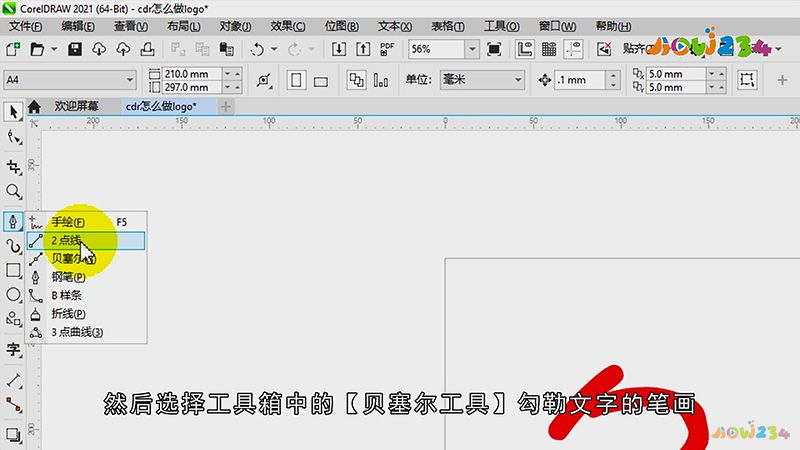Screen dimensions: 800x450
Task: Click the nudge distance .1 mm field
Action: [x=581, y=80]
